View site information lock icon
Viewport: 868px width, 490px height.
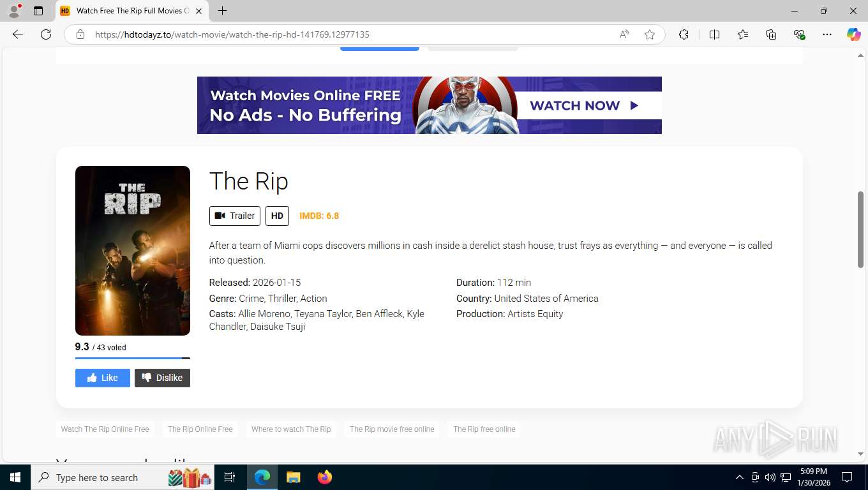coord(80,34)
